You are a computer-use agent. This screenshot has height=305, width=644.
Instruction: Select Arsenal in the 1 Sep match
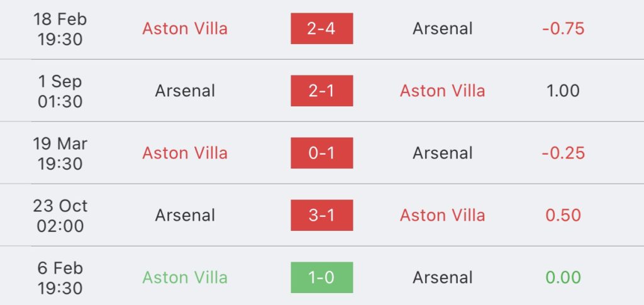pos(185,91)
